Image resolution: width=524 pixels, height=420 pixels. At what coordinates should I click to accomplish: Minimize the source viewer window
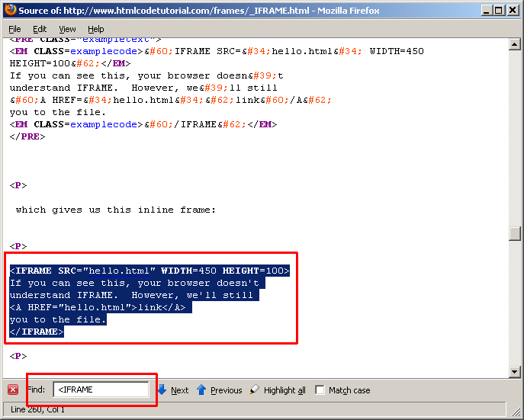click(x=486, y=11)
